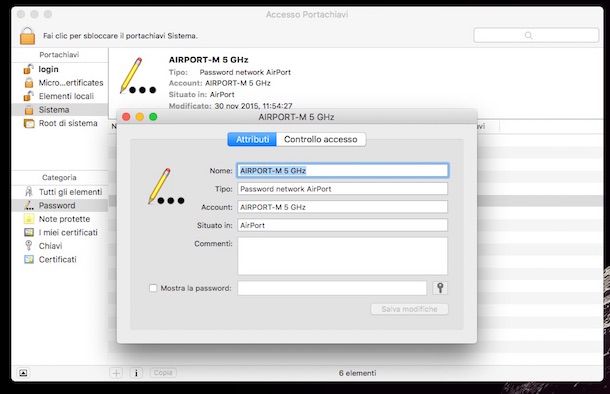Image resolution: width=610 pixels, height=394 pixels.
Task: Click the pencil password icon in dialog
Action: [166, 186]
